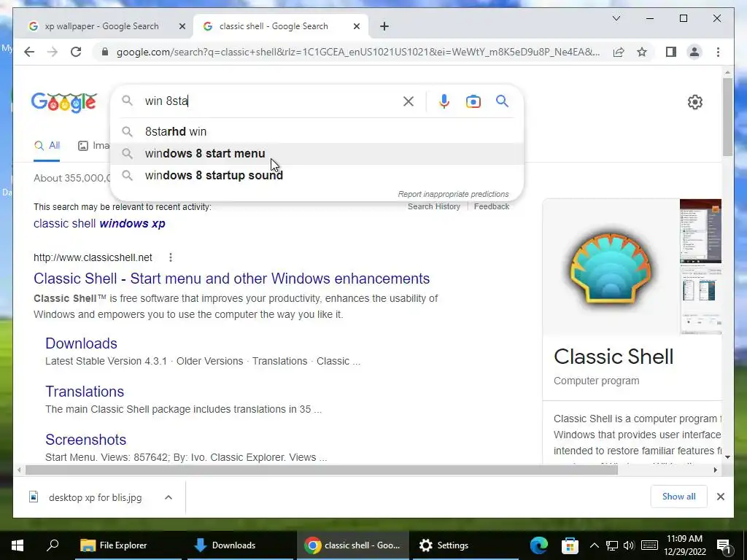This screenshot has height=560, width=747.
Task: Open taskbar clock 11:09 AM
Action: 684,545
